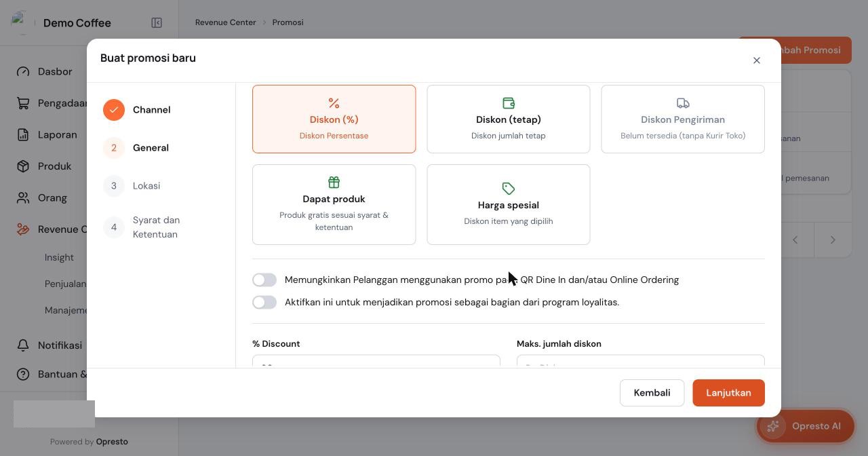Click next page chevron arrow
The height and width of the screenshot is (456, 868).
click(833, 240)
